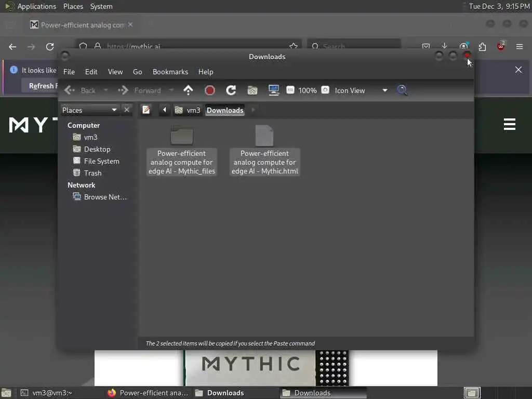Open the View menu

coord(115,72)
